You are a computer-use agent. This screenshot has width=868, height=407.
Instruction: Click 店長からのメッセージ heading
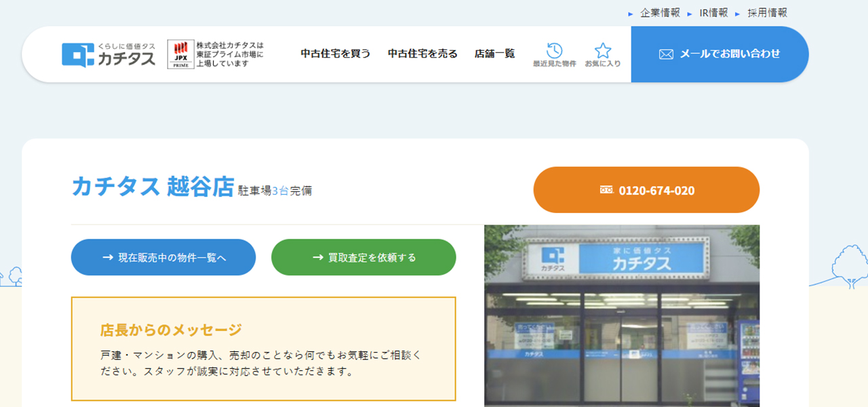(x=171, y=330)
